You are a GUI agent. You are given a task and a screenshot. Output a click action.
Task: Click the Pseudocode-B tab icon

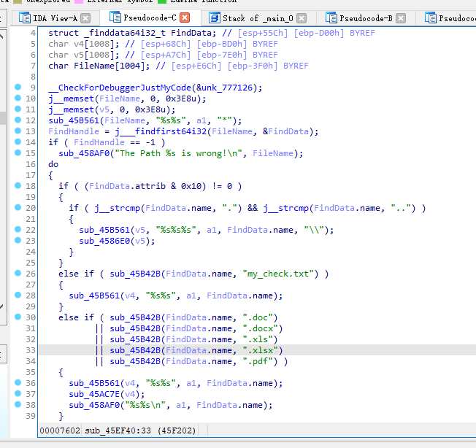[331, 18]
